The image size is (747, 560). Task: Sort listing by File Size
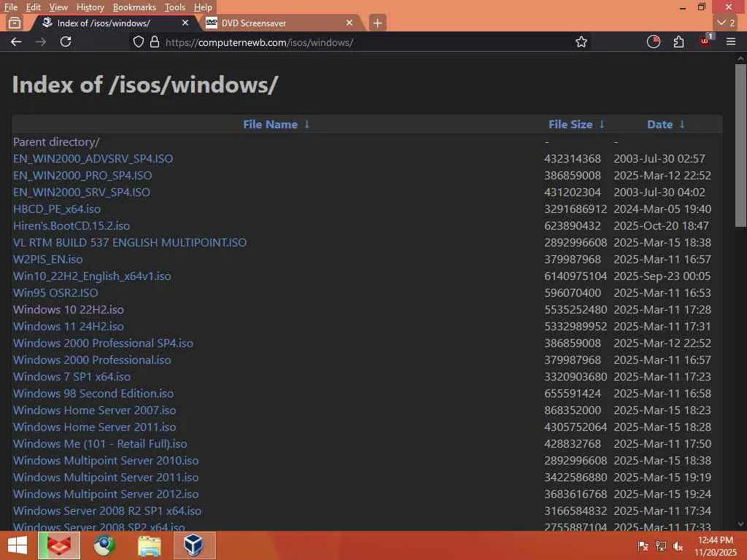pyautogui.click(x=570, y=124)
